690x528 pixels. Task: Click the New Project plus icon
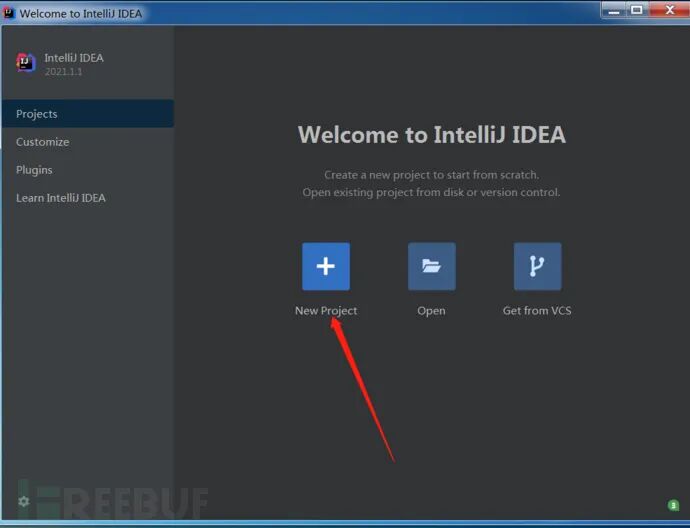(x=326, y=266)
